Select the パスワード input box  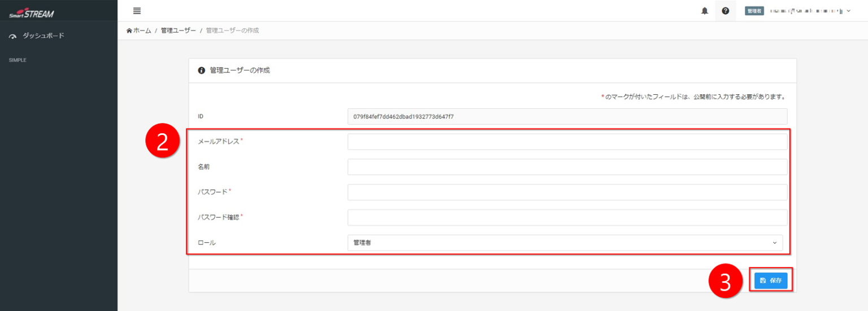coord(567,192)
